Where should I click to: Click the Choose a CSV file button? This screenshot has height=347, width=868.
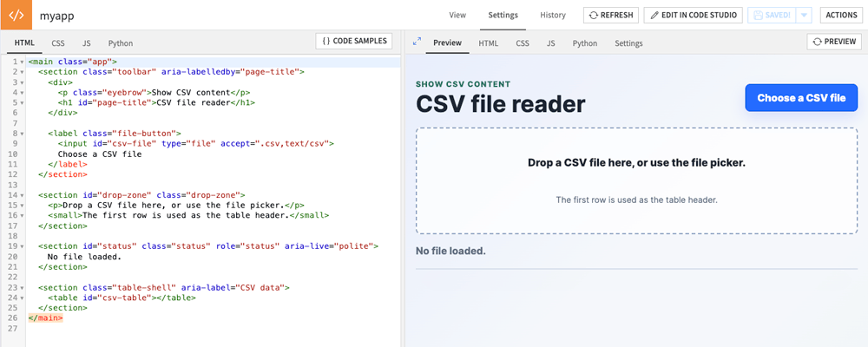801,98
